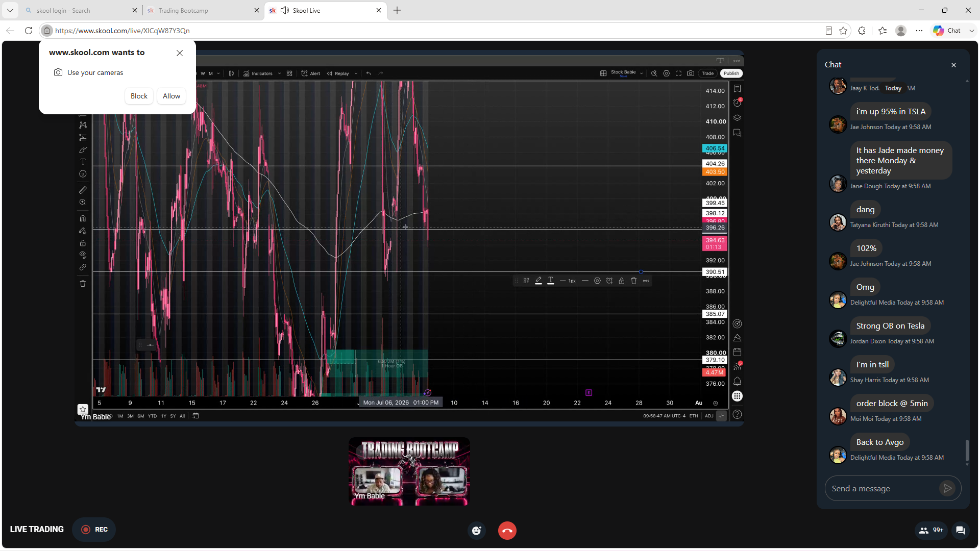Expand the arrow next to Indicators

click(280, 73)
